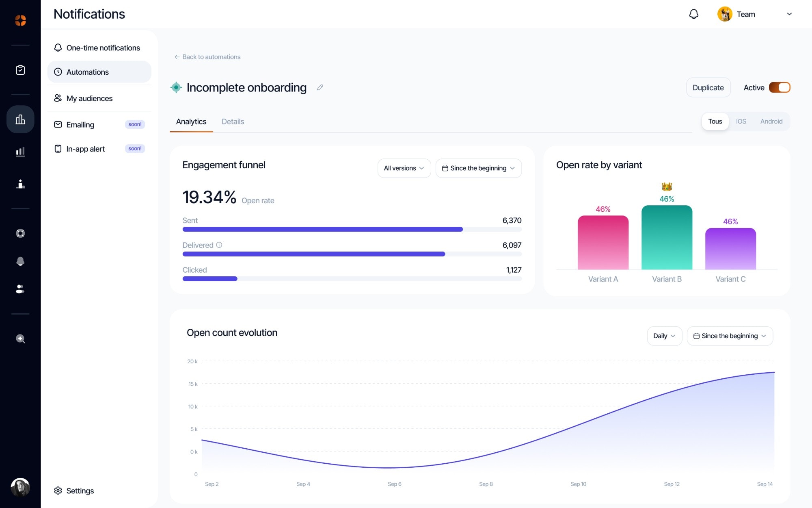Click the crown icon above Variant B
This screenshot has height=508, width=812.
pos(667,187)
